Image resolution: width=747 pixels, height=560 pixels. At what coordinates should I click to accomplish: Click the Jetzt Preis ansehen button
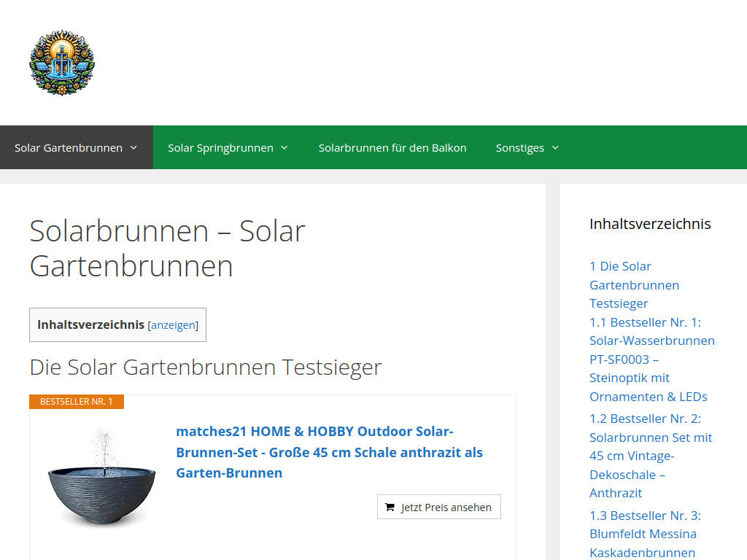tap(438, 506)
